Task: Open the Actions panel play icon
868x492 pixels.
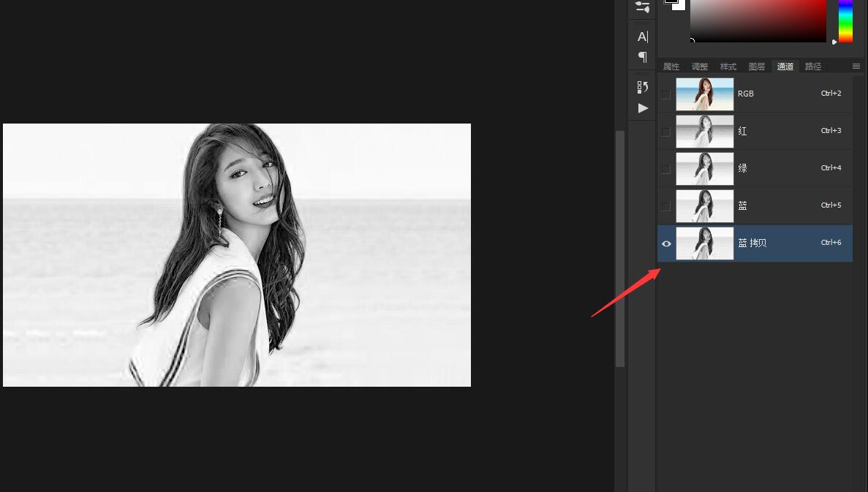Action: coord(643,108)
